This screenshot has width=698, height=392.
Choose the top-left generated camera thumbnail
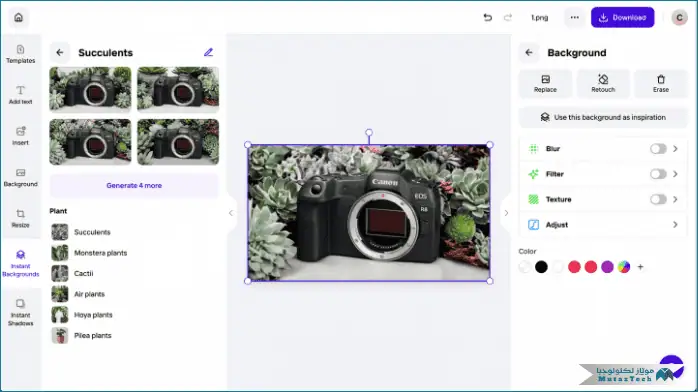click(90, 89)
